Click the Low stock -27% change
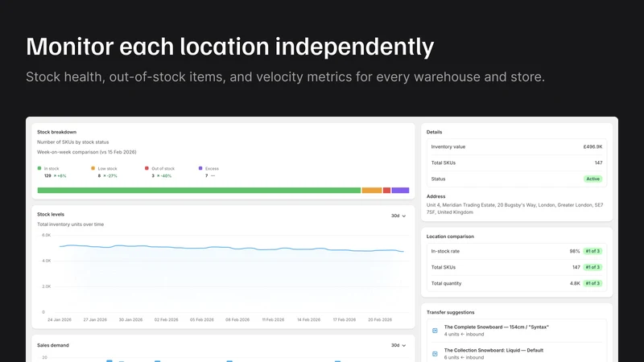 (x=110, y=175)
